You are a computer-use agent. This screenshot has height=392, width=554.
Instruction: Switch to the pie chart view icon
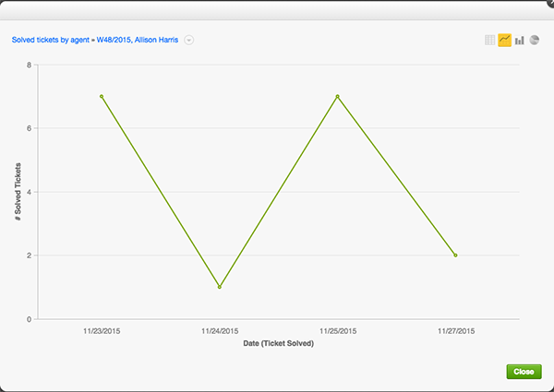coord(535,40)
